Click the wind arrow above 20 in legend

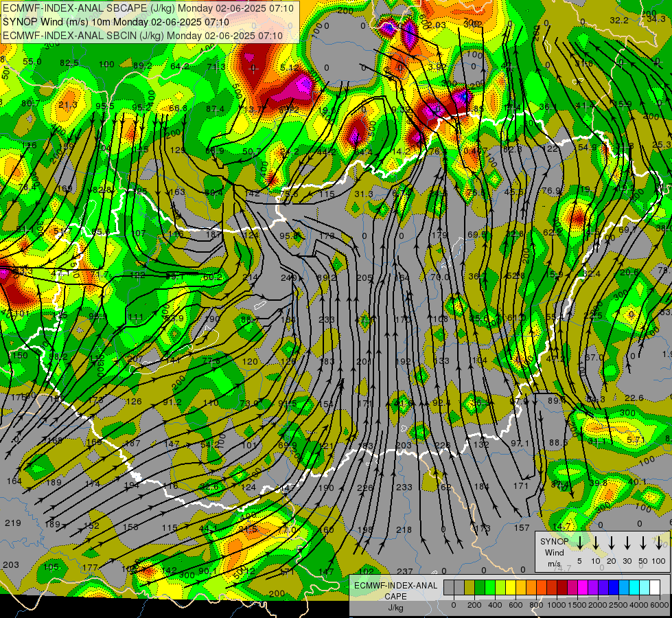[612, 542]
